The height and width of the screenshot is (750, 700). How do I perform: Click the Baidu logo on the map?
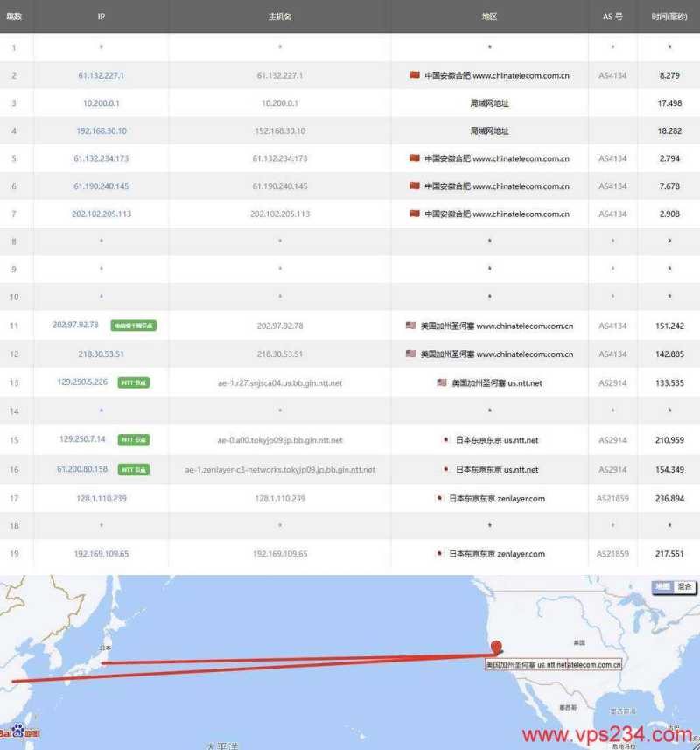(x=19, y=732)
